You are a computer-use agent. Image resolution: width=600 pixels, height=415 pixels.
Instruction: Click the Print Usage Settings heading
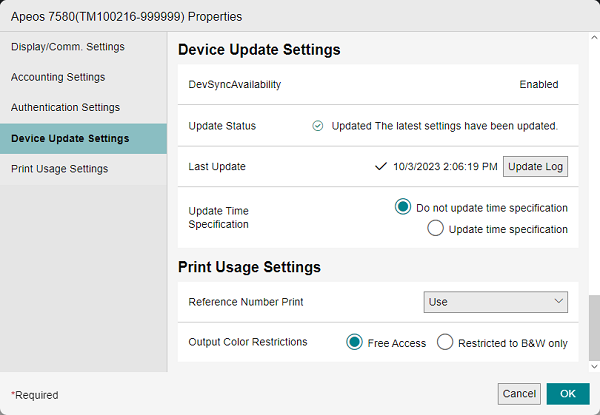[x=249, y=267]
